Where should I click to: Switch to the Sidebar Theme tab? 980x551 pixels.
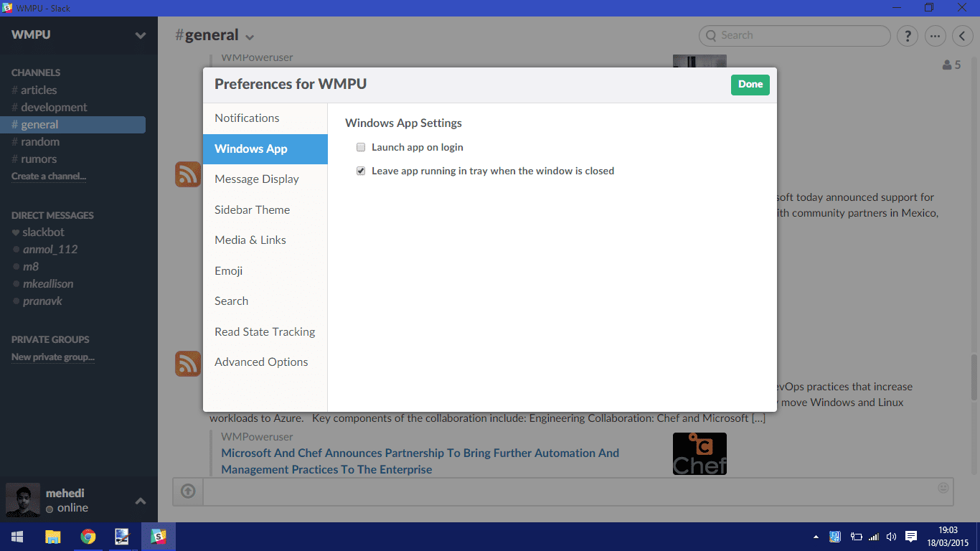click(x=265, y=209)
